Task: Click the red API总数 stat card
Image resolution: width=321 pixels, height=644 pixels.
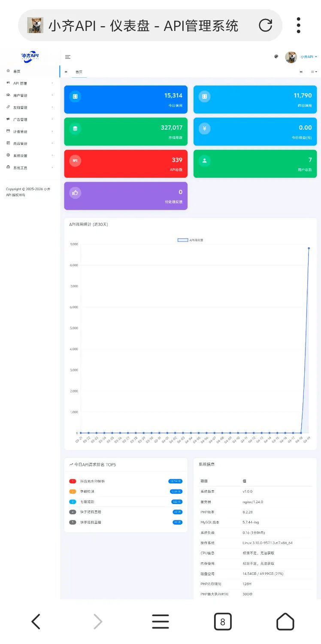Action: pyautogui.click(x=126, y=164)
